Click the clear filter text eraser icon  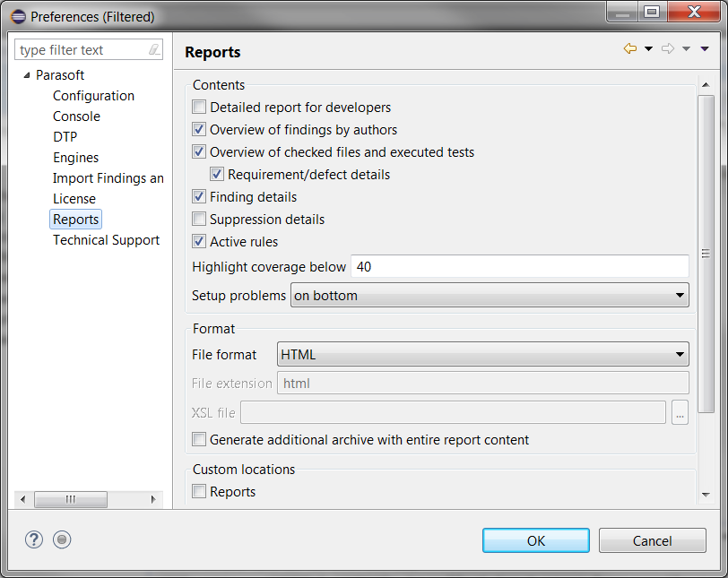click(x=154, y=49)
